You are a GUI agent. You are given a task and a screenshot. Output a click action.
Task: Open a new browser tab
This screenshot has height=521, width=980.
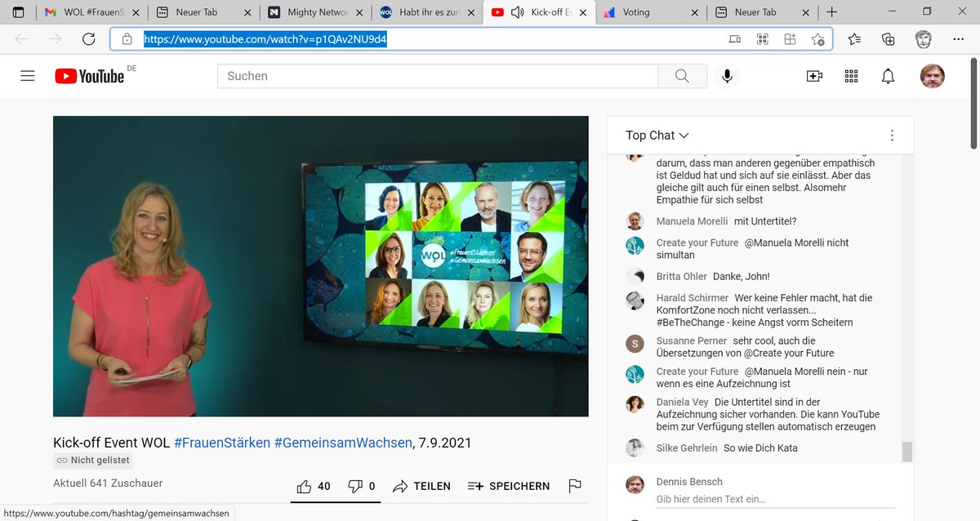point(831,12)
